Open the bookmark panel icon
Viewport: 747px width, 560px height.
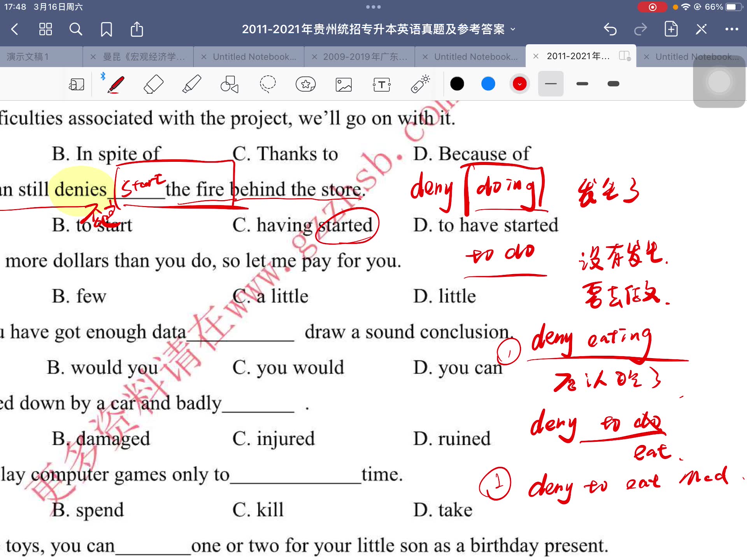click(107, 30)
